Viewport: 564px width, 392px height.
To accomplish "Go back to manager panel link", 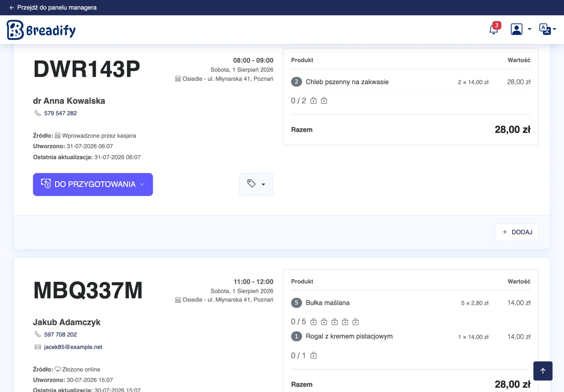I will click(x=53, y=7).
